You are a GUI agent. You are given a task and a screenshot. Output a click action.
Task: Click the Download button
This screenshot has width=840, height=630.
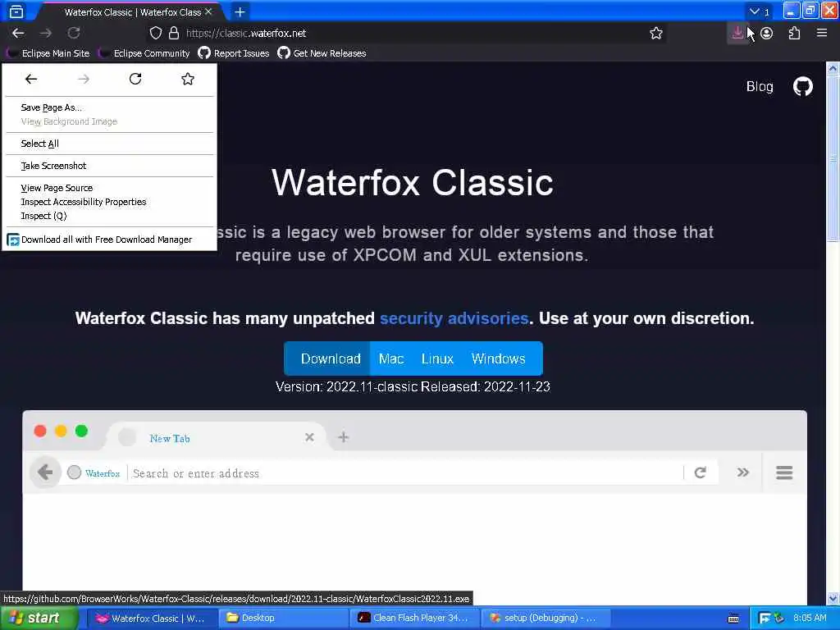[x=326, y=358]
